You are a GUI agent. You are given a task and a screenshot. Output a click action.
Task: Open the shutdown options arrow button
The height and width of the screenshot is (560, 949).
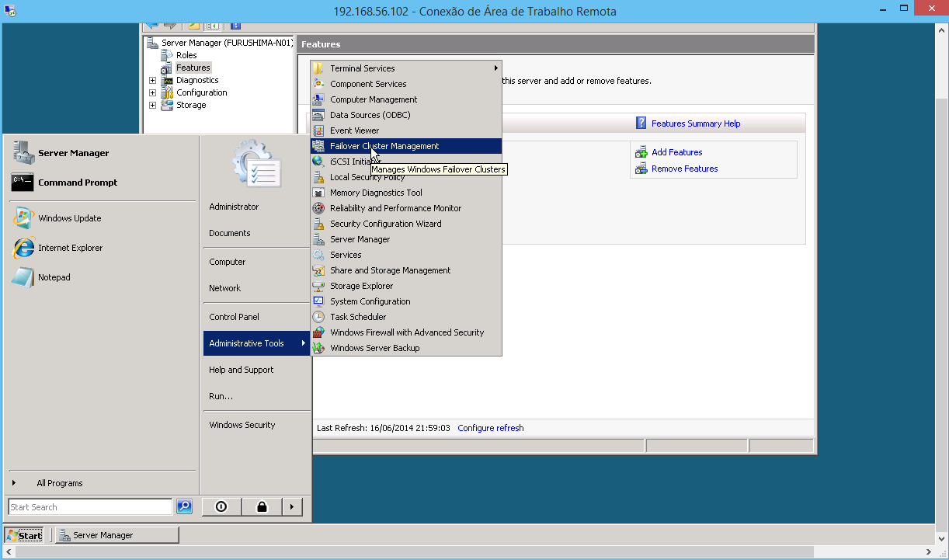coord(291,506)
